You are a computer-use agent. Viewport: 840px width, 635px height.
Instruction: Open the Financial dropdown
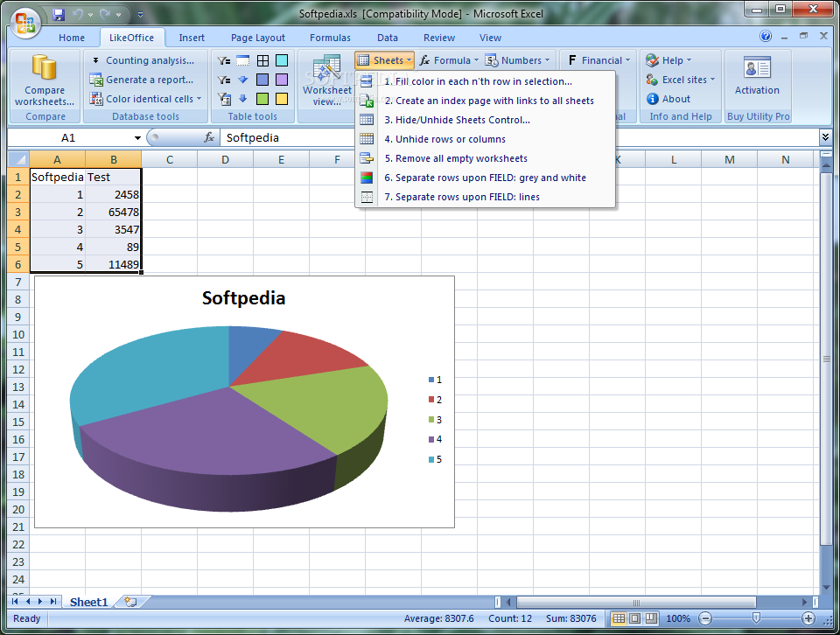(x=598, y=60)
